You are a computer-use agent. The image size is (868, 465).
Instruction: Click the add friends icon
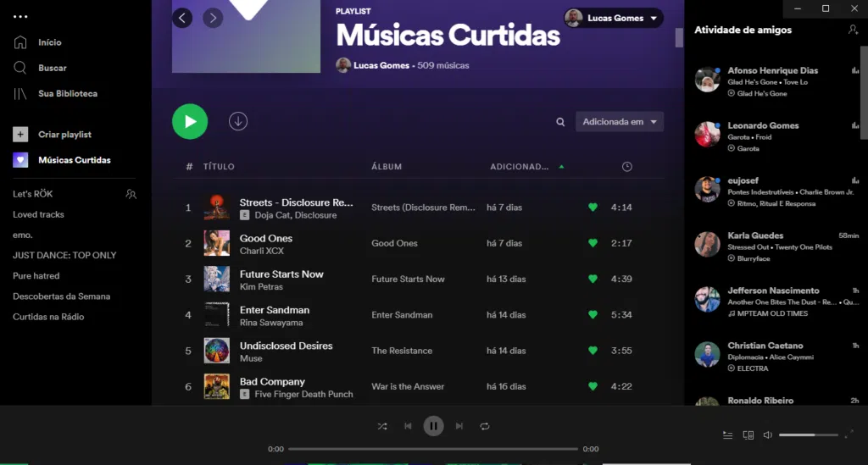(x=853, y=30)
